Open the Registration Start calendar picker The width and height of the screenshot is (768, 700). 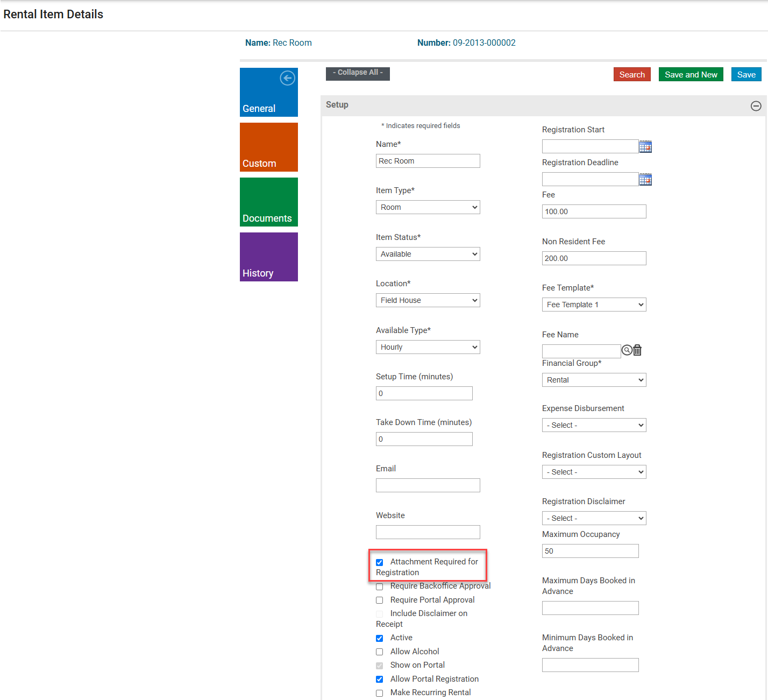(x=645, y=146)
